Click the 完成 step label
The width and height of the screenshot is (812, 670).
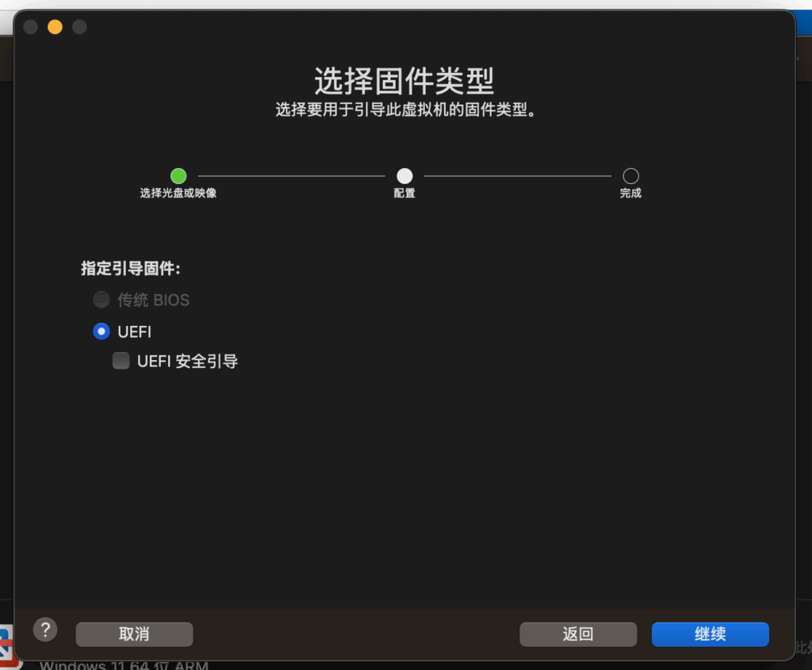coord(630,193)
